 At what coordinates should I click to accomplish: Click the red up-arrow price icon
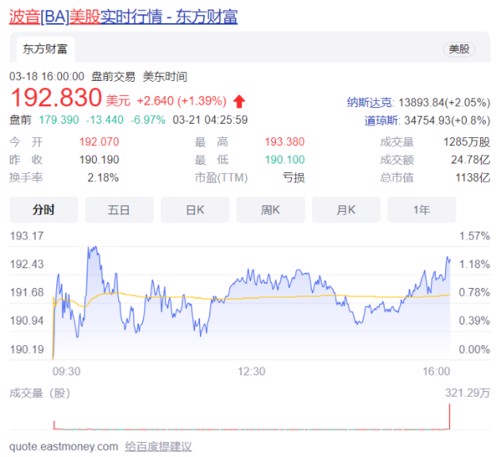coord(239,101)
